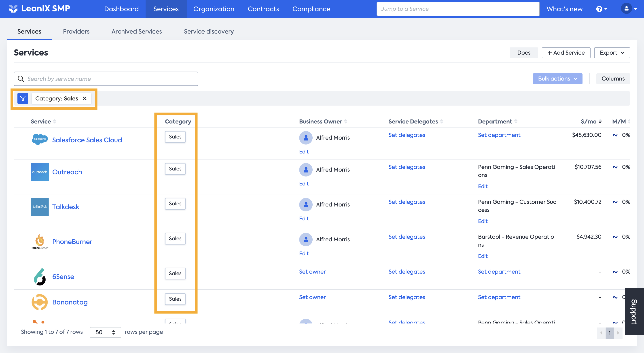This screenshot has height=353, width=644.
Task: Open the Bulk actions dropdown
Action: [557, 79]
